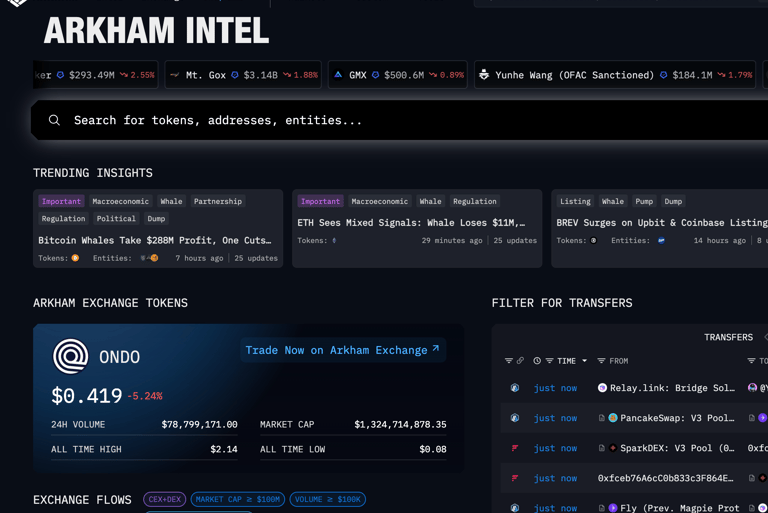
Task: Click the chain icon on the Relay.link transfer row
Action: pyautogui.click(x=515, y=388)
